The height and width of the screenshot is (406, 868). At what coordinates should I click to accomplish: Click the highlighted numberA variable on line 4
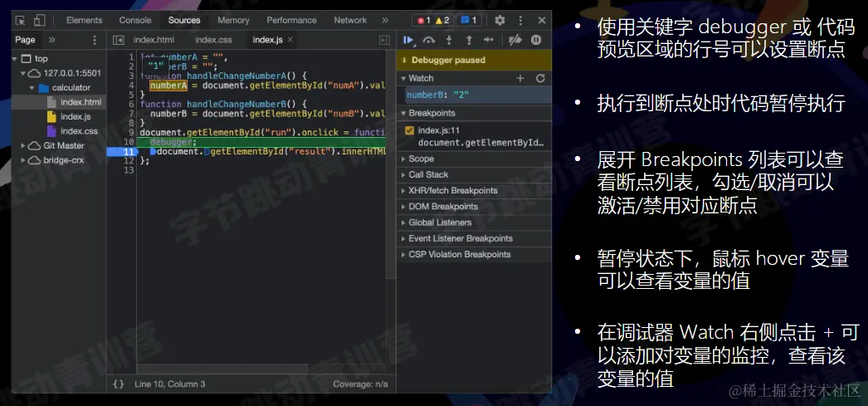[x=168, y=86]
